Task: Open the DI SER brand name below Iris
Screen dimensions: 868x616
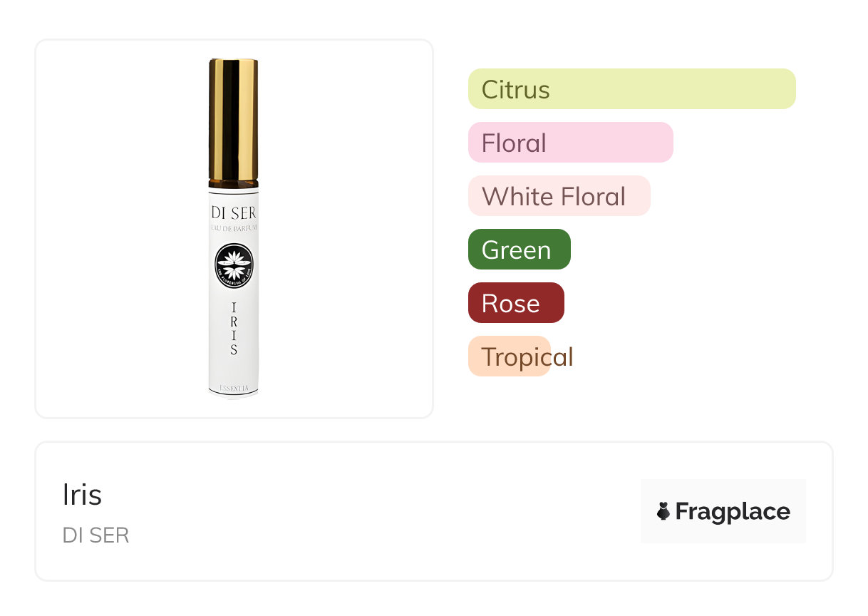Action: tap(95, 535)
